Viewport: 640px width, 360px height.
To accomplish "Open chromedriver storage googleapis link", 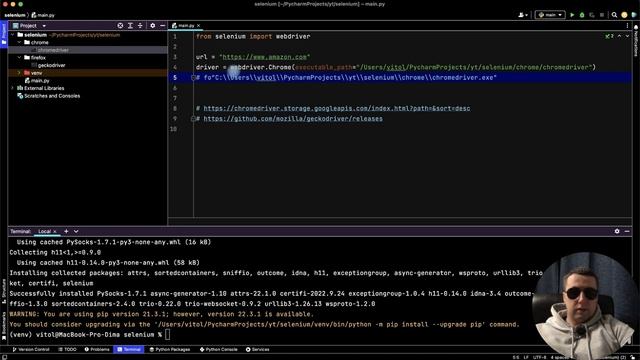I will click(337, 108).
